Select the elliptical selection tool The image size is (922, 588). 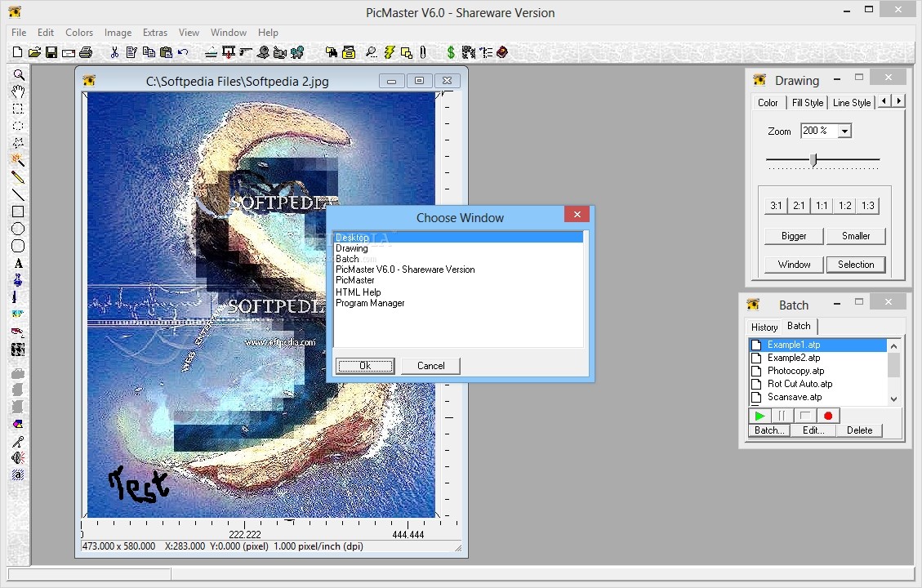(18, 126)
